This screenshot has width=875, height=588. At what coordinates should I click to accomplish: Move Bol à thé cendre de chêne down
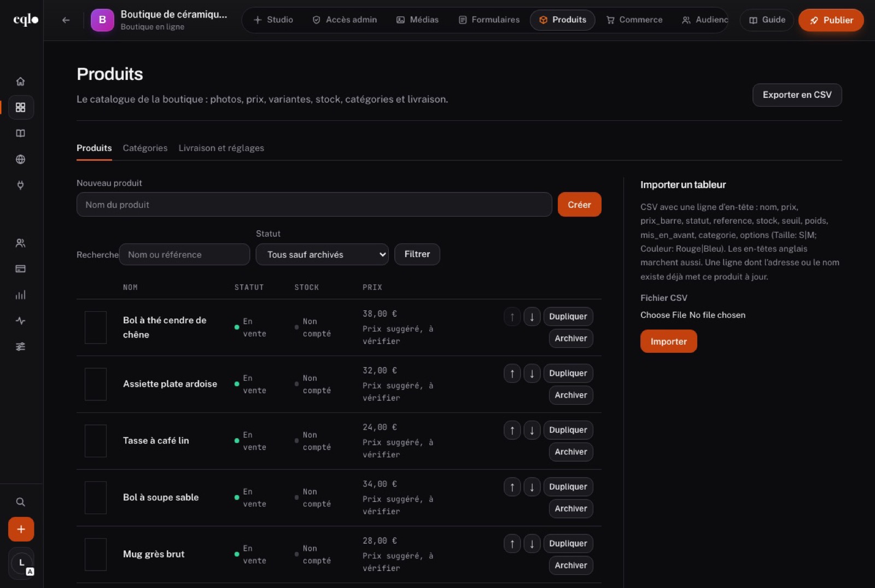pos(532,317)
